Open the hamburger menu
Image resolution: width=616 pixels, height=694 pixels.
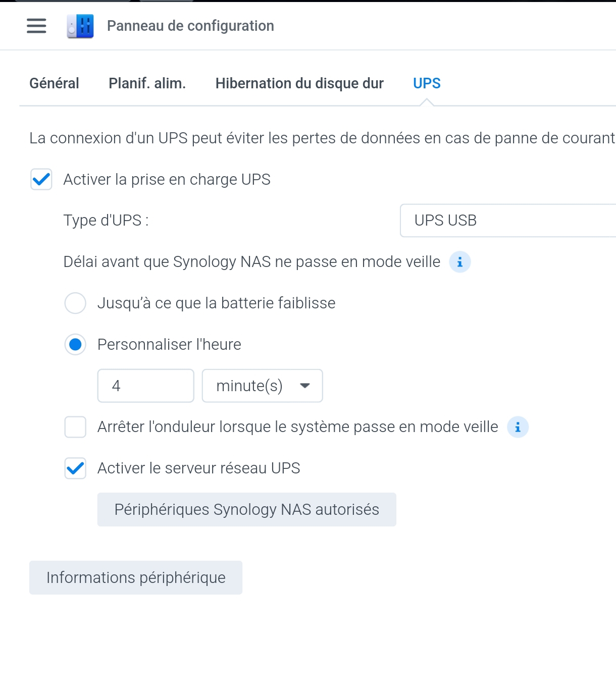pyautogui.click(x=36, y=26)
